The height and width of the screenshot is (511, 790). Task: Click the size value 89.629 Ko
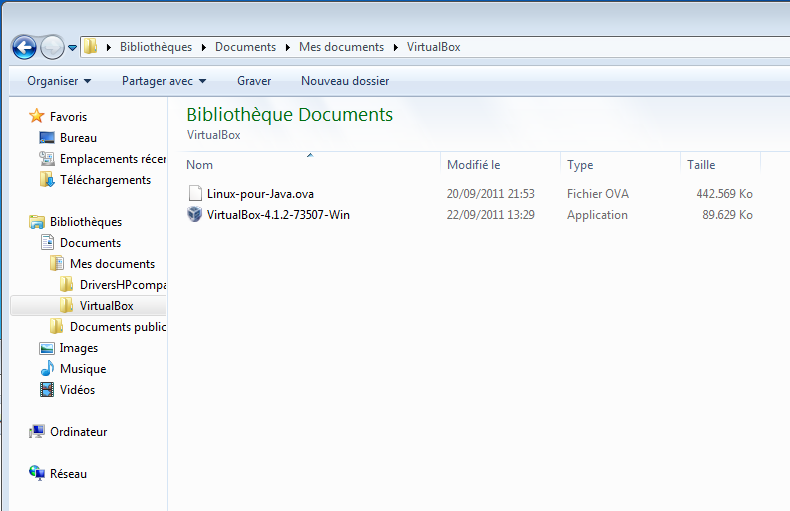[727, 215]
